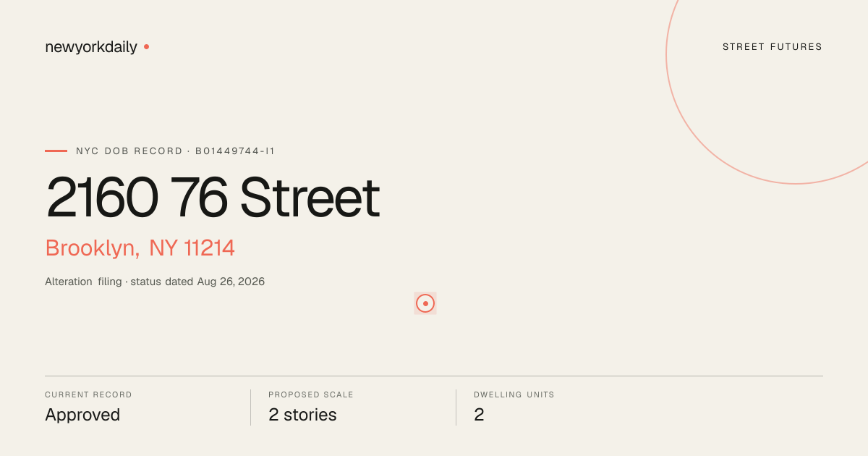The image size is (868, 456).
Task: Select the Approved status value
Action: pyautogui.click(x=82, y=415)
